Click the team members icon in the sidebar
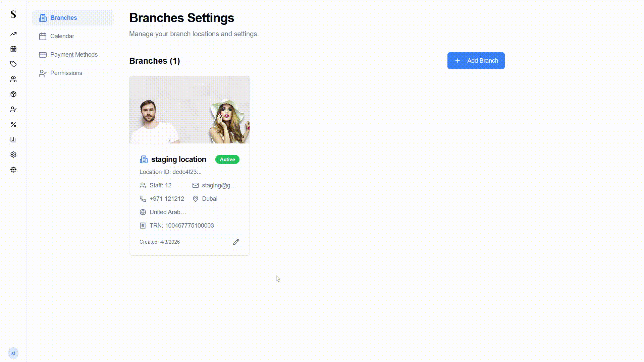This screenshot has height=362, width=644. (13, 79)
